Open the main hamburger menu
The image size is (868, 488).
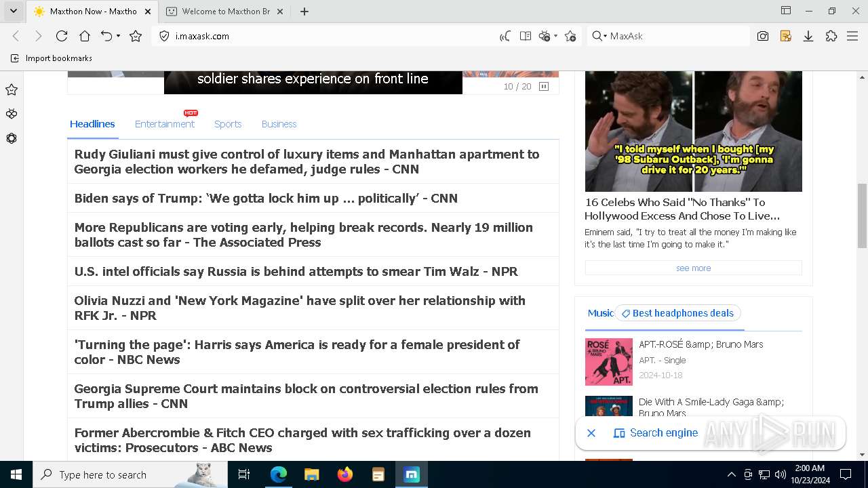pos(853,36)
